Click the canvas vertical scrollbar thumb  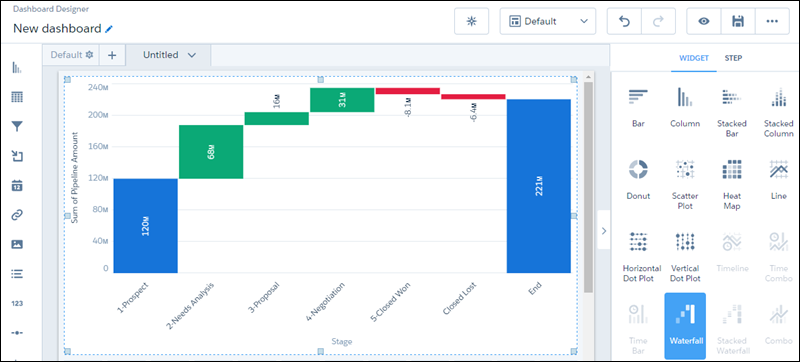pos(588,187)
